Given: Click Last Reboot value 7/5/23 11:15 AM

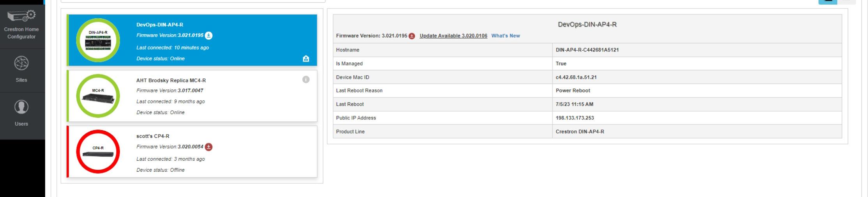Looking at the screenshot, I should pyautogui.click(x=575, y=104).
